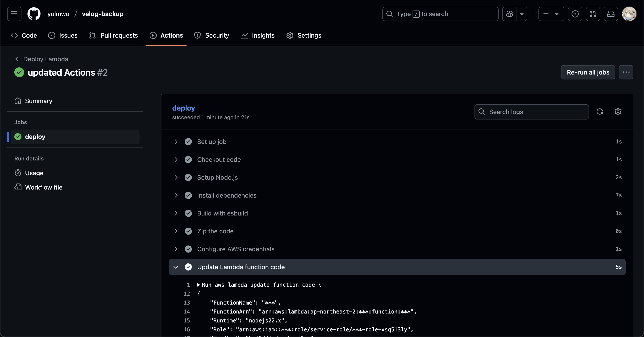The height and width of the screenshot is (337, 644).
Task: Collapse the Update Lambda function code step
Action: point(176,267)
